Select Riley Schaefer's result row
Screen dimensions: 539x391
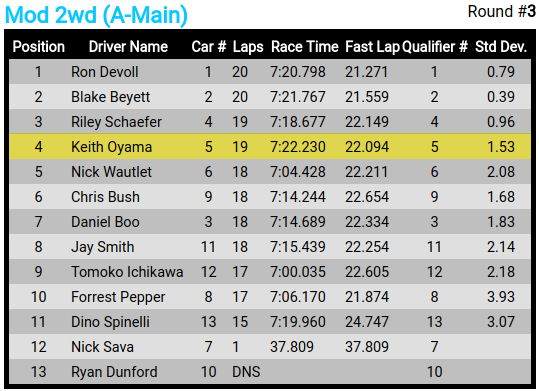[270, 122]
